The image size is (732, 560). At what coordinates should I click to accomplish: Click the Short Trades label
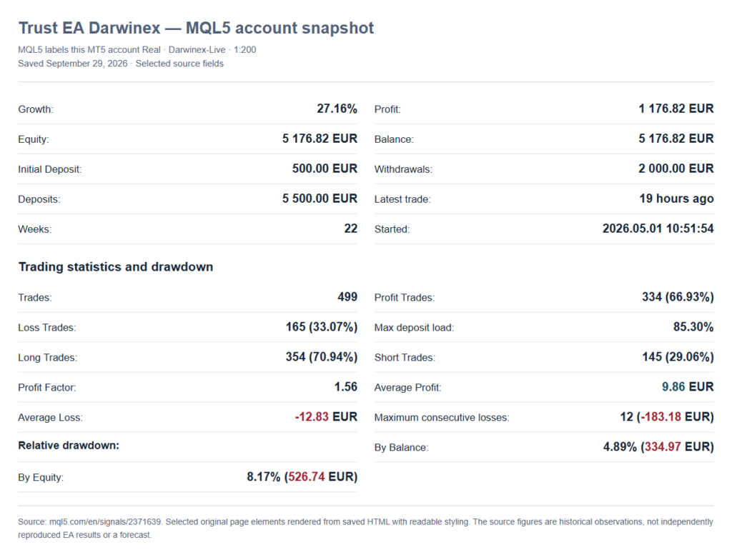click(405, 357)
